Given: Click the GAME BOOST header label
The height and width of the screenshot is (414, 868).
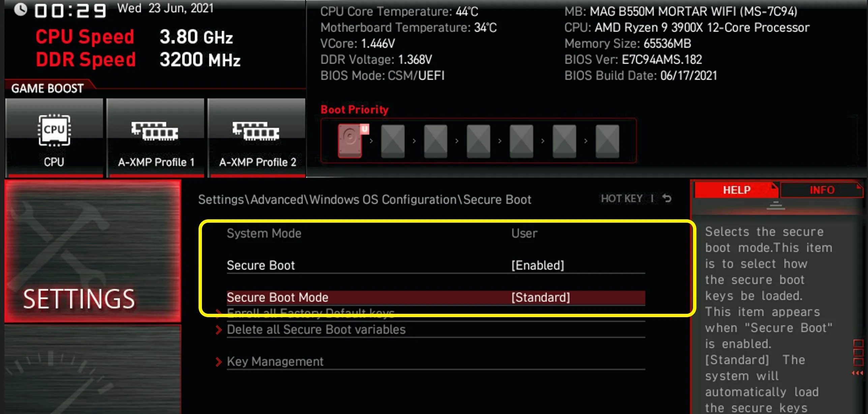Looking at the screenshot, I should (47, 88).
